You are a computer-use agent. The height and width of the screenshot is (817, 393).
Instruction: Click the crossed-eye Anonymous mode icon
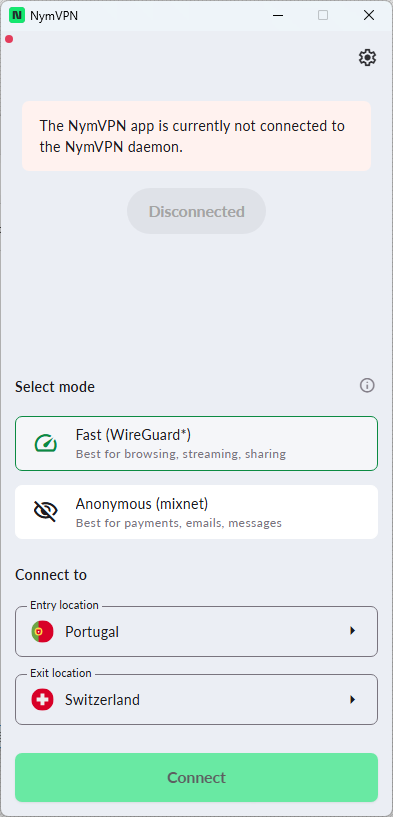[x=46, y=512]
